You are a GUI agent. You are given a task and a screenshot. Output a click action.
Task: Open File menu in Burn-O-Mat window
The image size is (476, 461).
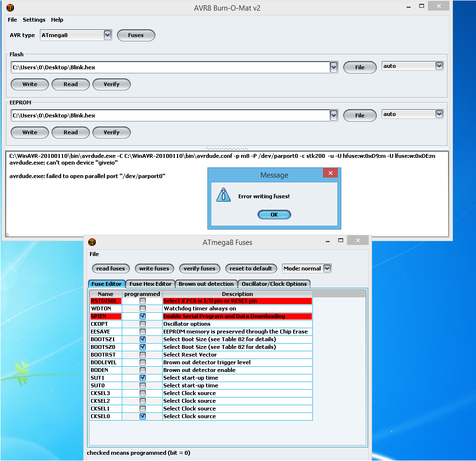(13, 20)
